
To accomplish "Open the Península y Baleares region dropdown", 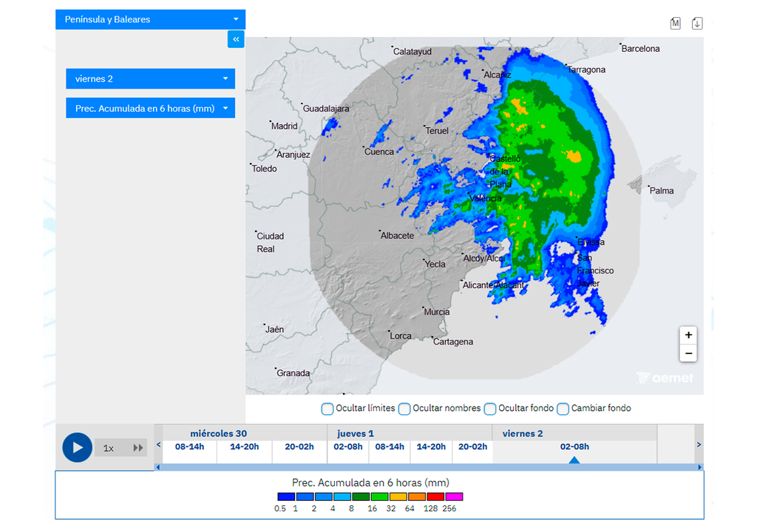I will tap(150, 19).
